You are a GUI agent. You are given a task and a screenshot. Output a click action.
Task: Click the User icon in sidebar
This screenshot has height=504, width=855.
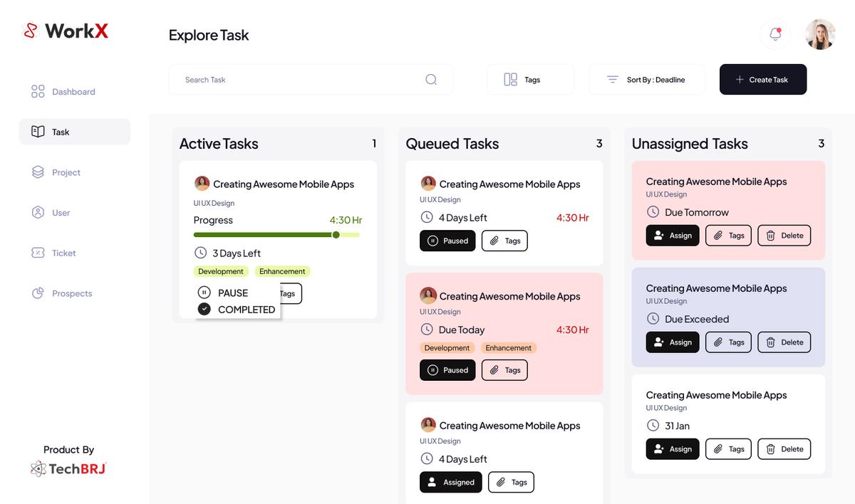point(38,213)
